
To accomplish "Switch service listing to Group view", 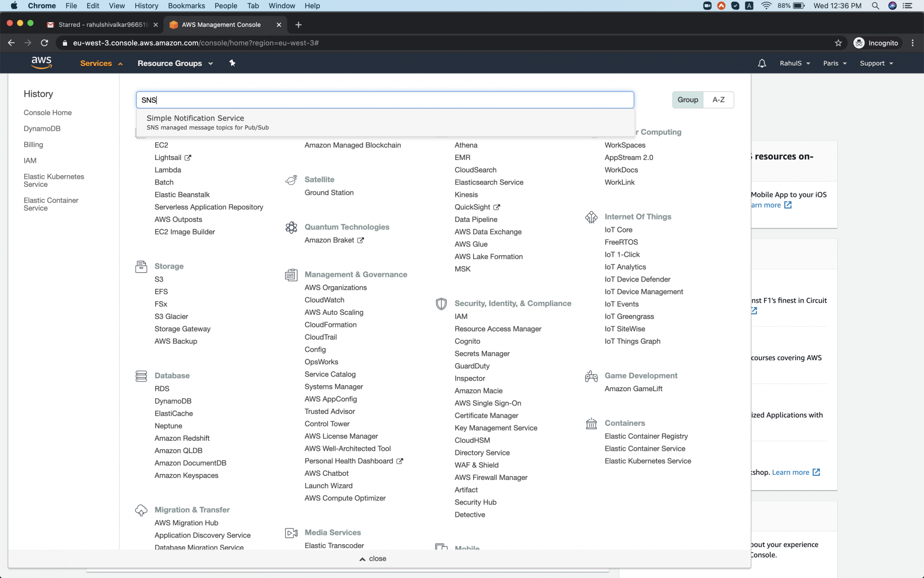I will 687,99.
